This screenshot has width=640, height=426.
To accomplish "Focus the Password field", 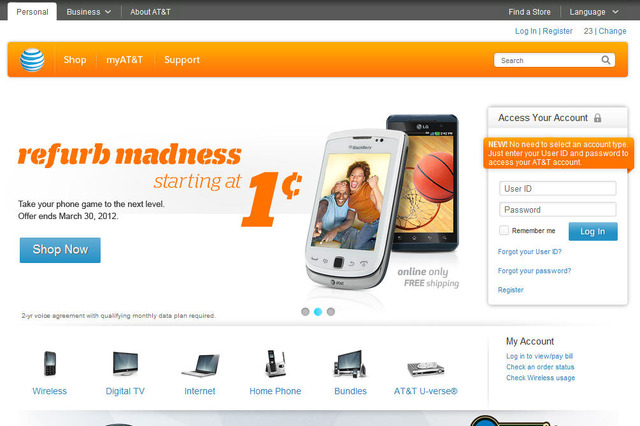I will (558, 209).
